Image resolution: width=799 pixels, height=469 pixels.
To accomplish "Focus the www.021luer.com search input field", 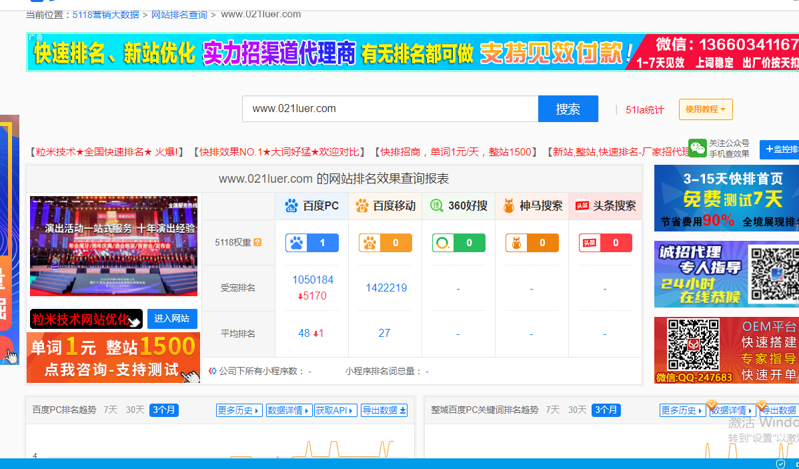I will click(390, 109).
